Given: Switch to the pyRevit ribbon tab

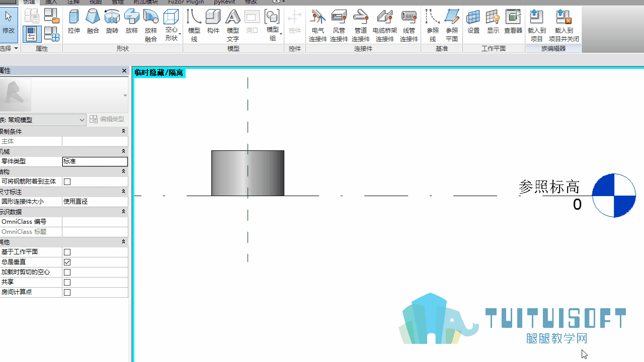Looking at the screenshot, I should pos(224,2).
